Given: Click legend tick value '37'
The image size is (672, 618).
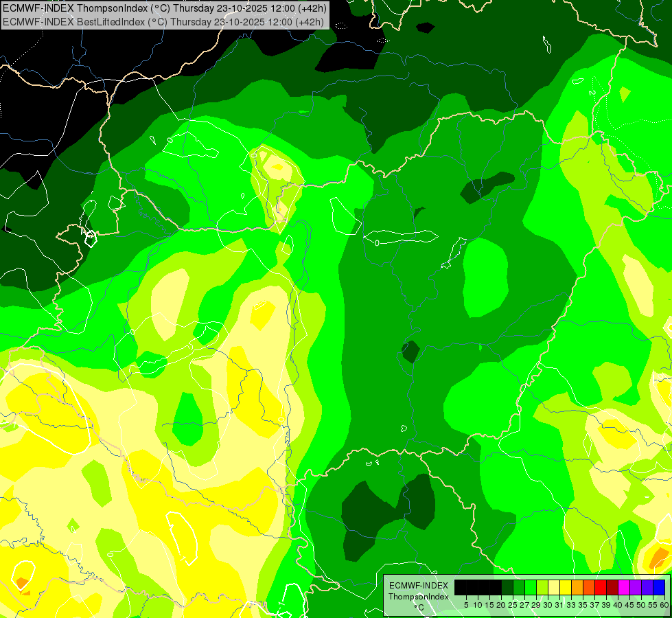Looking at the screenshot, I should (x=594, y=605).
